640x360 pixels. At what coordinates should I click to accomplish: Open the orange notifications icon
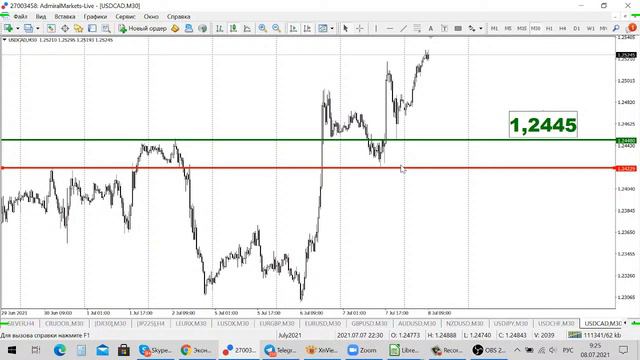tap(632, 28)
